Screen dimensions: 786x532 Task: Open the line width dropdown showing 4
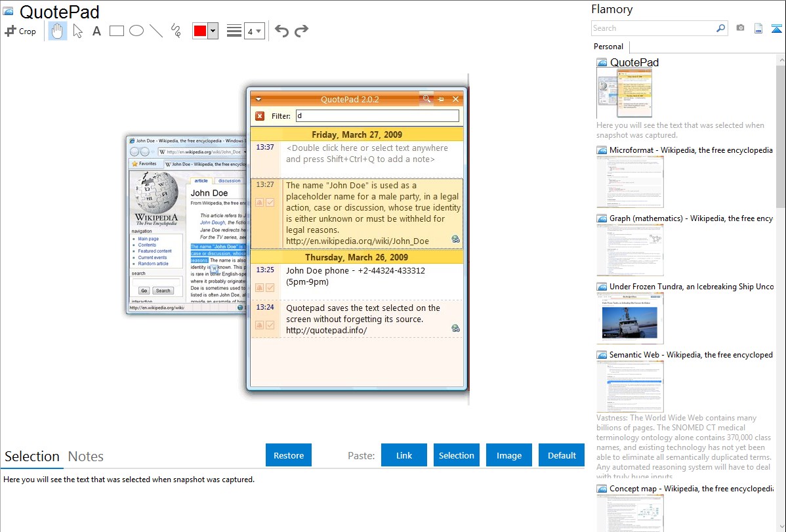(x=254, y=31)
